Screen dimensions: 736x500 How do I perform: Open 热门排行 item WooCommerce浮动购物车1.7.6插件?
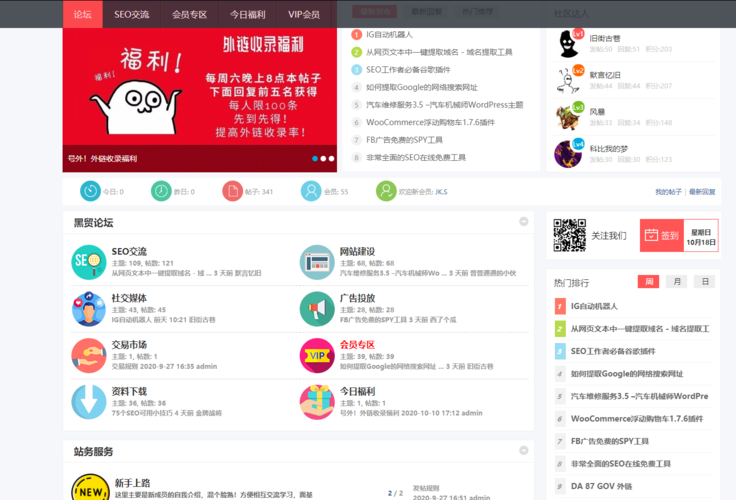pyautogui.click(x=637, y=419)
